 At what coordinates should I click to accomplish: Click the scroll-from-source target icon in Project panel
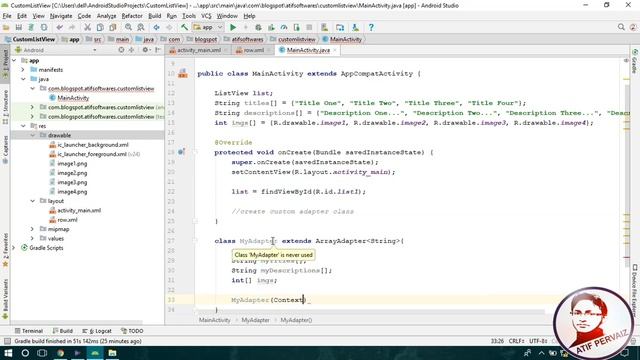coord(121,50)
